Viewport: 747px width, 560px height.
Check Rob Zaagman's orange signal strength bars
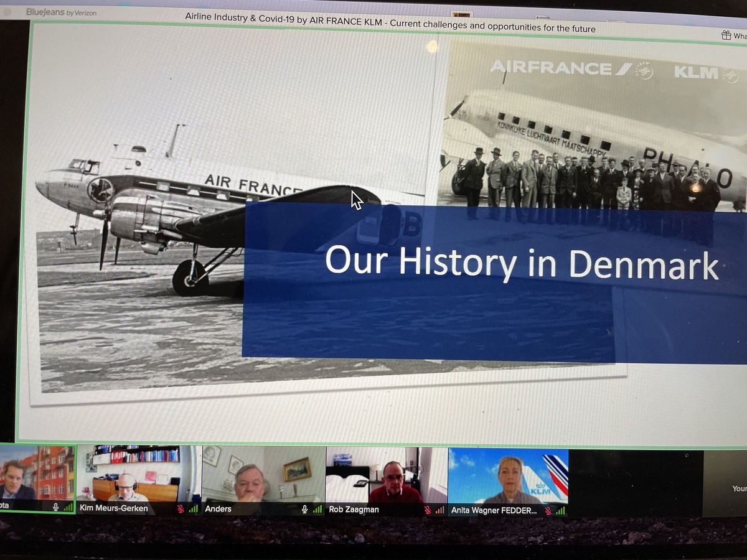pos(439,510)
